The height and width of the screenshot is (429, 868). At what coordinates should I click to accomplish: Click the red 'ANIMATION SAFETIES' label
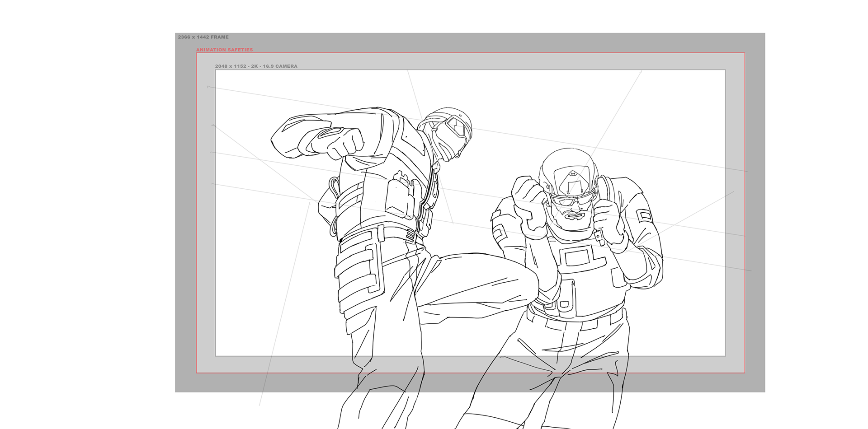point(224,50)
